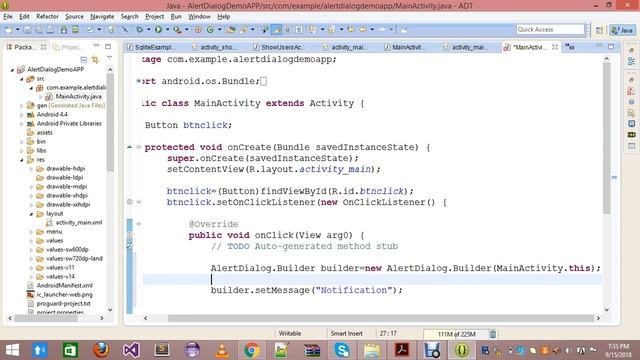Open Skype from the taskbar
Screen dimensions: 640x360
pyautogui.click(x=342, y=350)
